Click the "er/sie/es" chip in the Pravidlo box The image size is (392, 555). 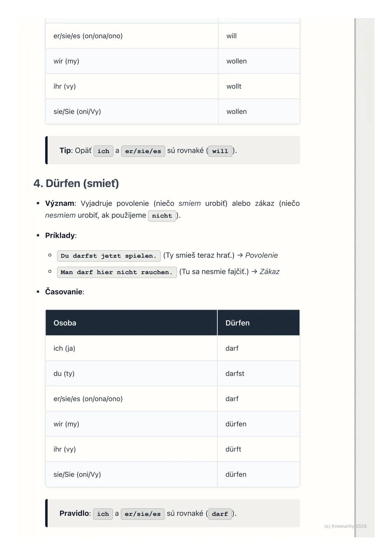tap(143, 514)
